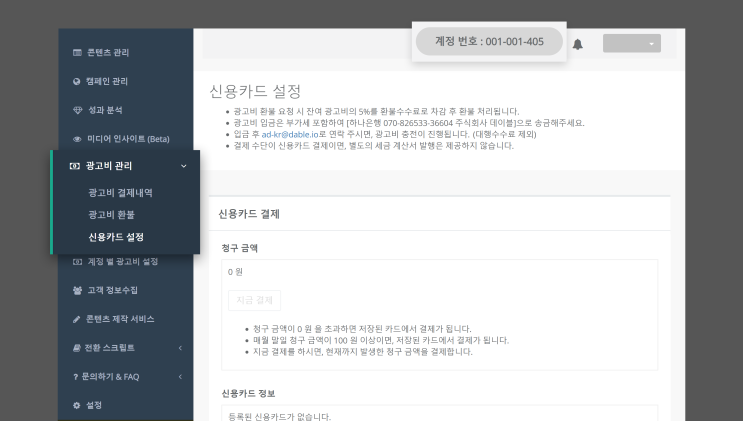Open 콘텐츠 관리 menu icon
The image size is (743, 421).
(x=77, y=53)
